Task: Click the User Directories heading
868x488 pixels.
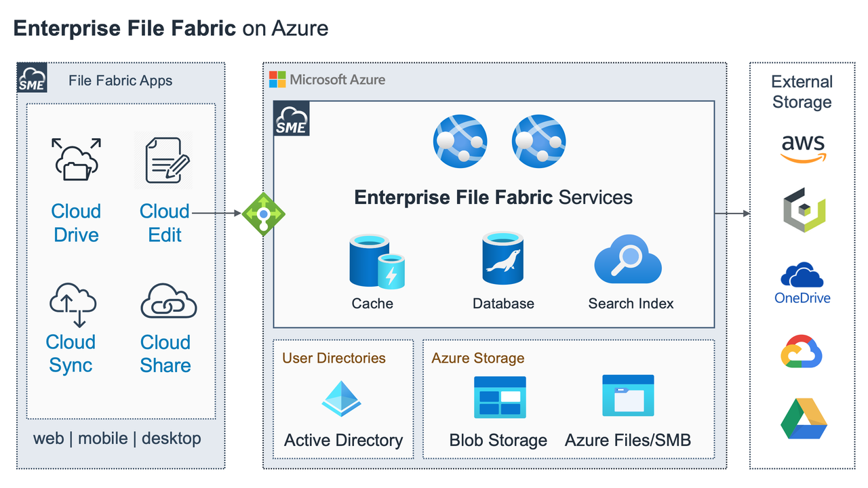Action: point(334,358)
